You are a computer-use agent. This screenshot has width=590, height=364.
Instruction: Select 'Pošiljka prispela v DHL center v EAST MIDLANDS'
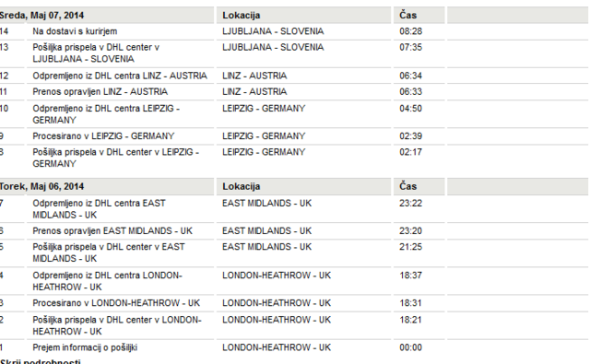pyautogui.click(x=109, y=252)
